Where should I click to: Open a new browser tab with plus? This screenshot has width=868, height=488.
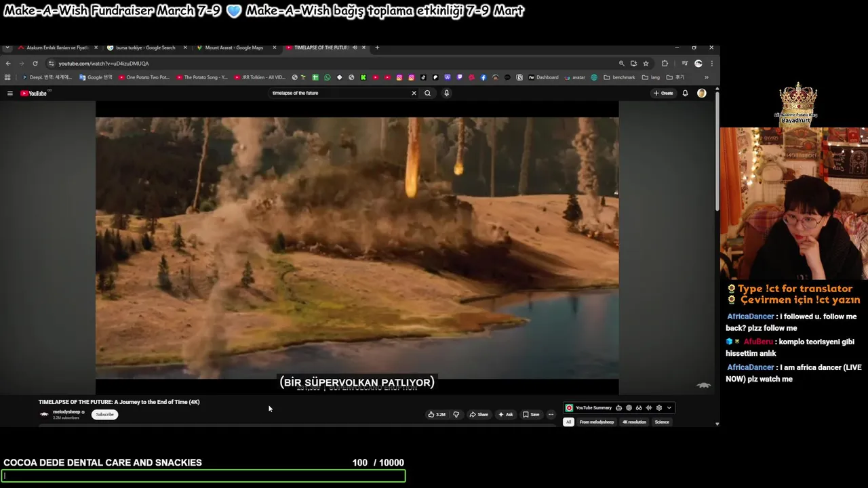[x=377, y=47]
